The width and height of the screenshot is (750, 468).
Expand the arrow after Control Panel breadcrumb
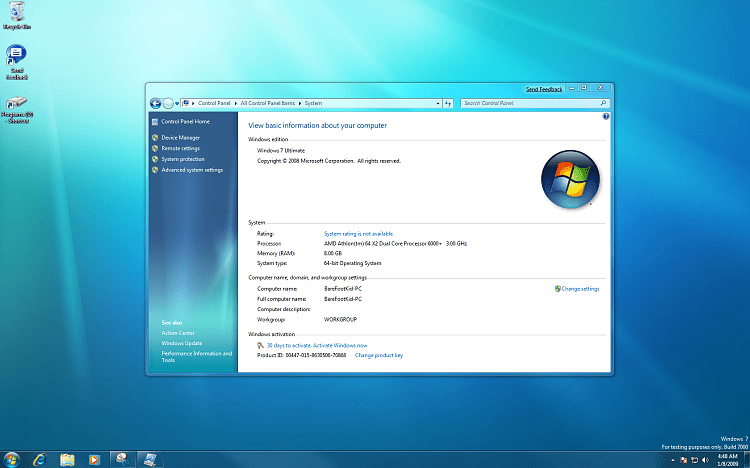click(236, 103)
